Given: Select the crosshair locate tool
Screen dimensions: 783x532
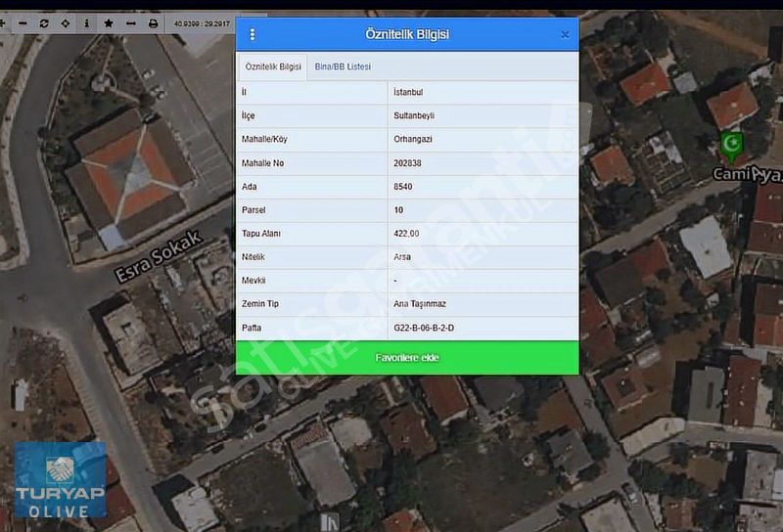Looking at the screenshot, I should tap(66, 22).
